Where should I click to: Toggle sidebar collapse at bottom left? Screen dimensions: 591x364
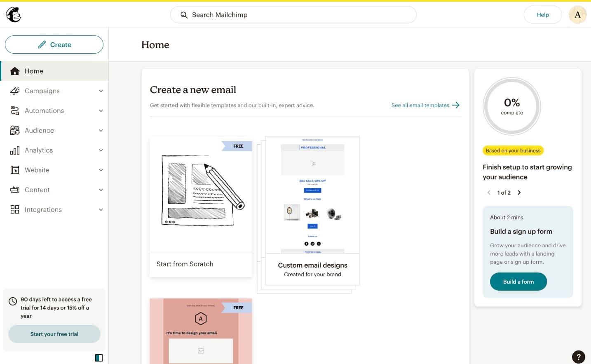point(99,357)
